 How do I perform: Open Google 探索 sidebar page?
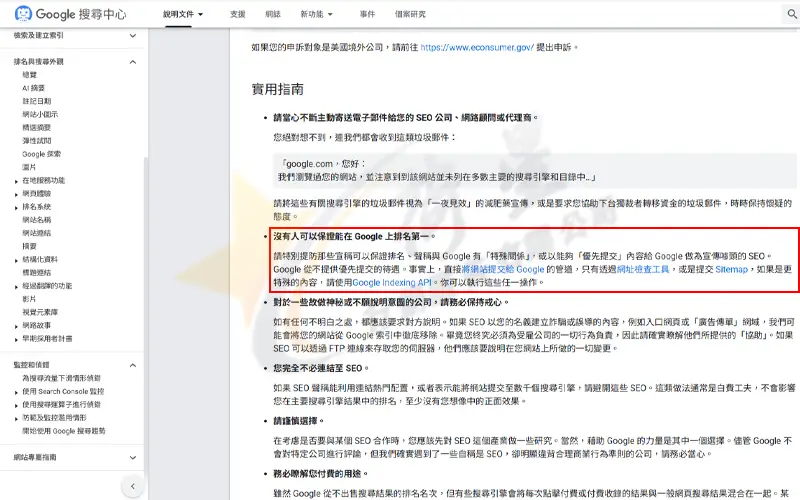click(41, 154)
